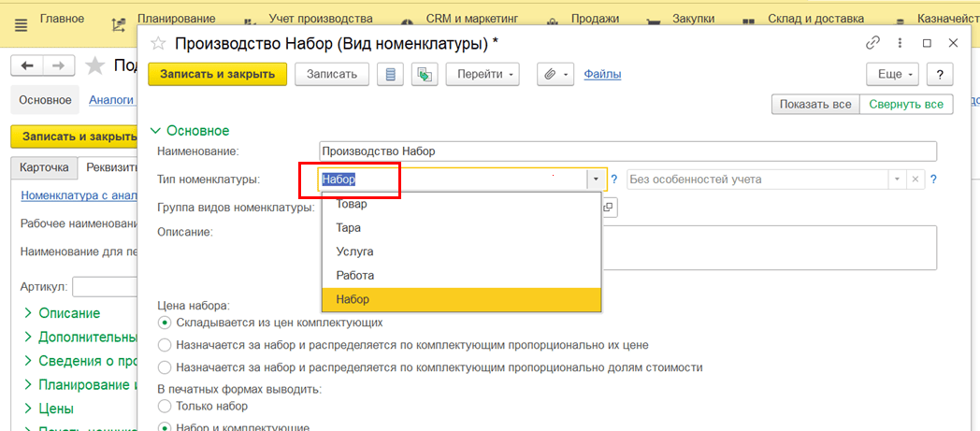Open the main hamburger menu
The height and width of the screenshot is (431, 980).
pyautogui.click(x=22, y=21)
